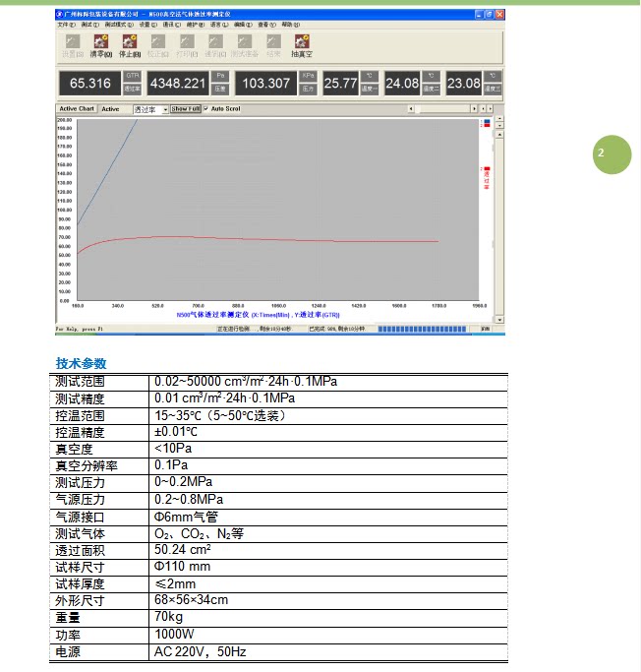Click the Pa unit label beside 4348.221
This screenshot has width=641, height=672.
220,76
